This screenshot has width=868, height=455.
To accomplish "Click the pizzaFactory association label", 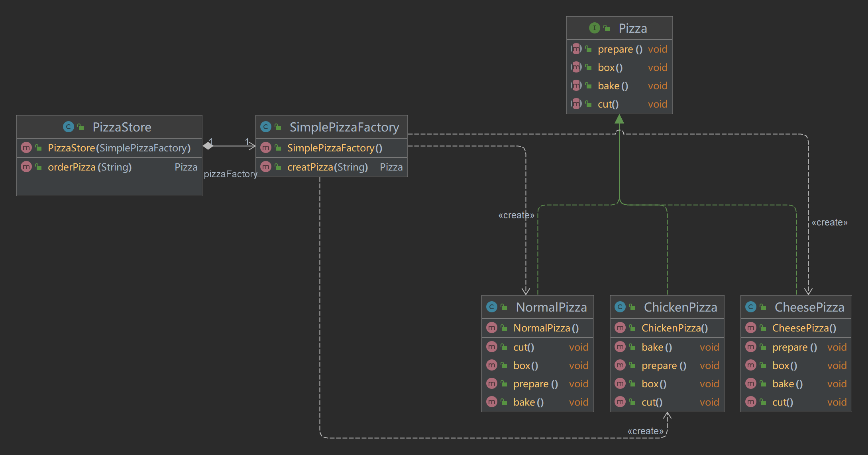I will click(230, 174).
